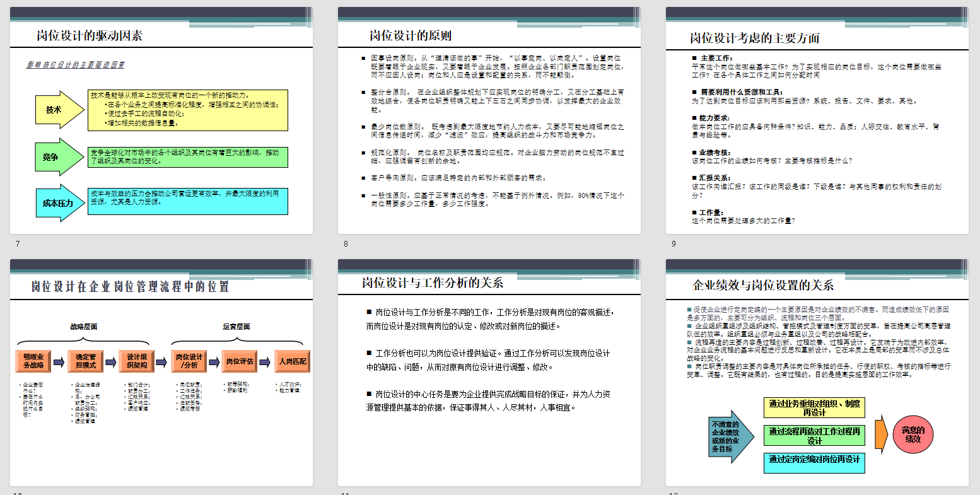Click slide number 8 label
980x495 pixels.
click(346, 244)
